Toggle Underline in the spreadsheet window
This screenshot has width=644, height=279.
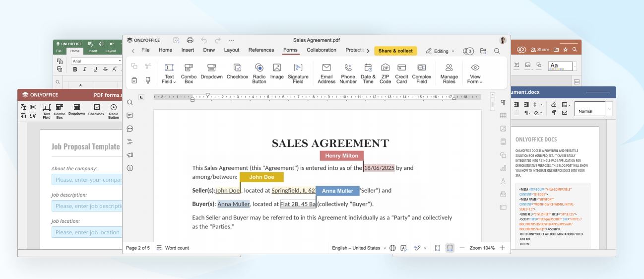95,70
